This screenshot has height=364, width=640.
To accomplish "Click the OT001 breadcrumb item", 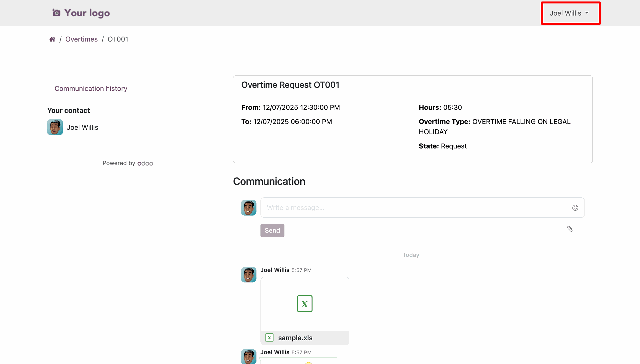I will (x=118, y=39).
